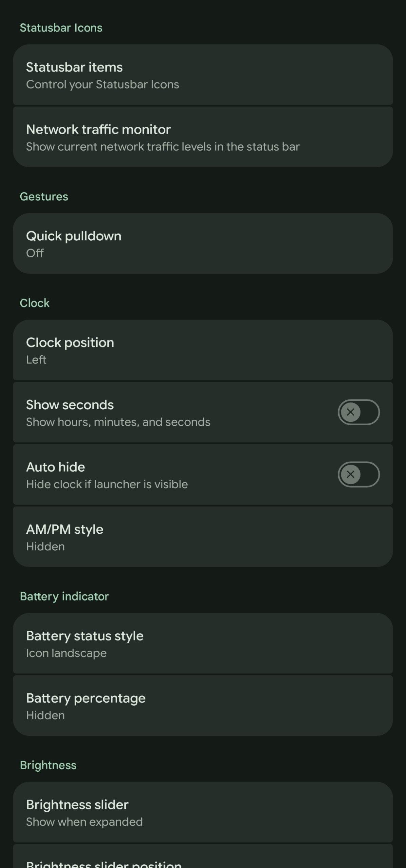This screenshot has height=868, width=406.
Task: Open Brightness slider position setting
Action: [203, 860]
